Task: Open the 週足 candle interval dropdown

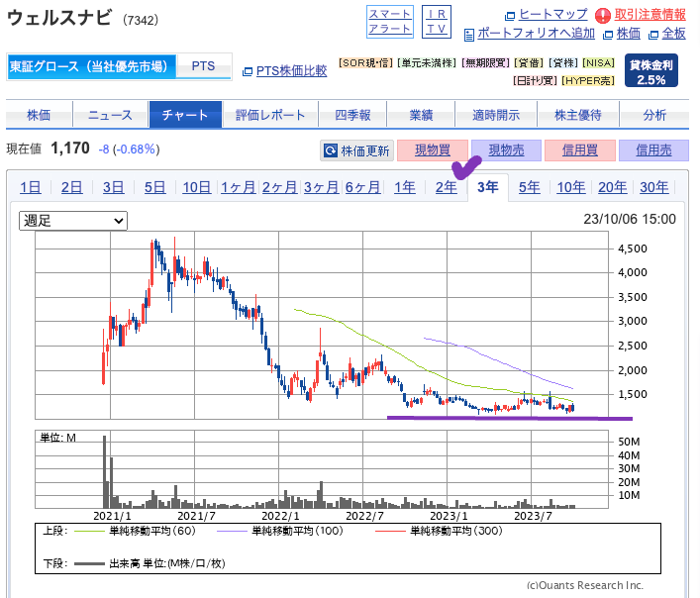Action: (x=73, y=221)
